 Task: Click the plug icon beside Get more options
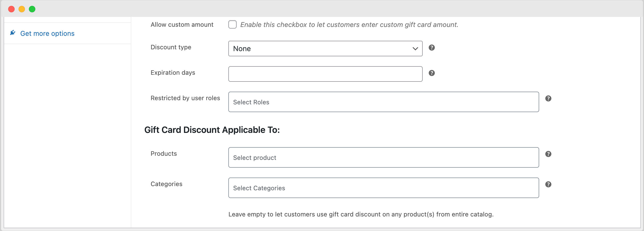pos(13,33)
